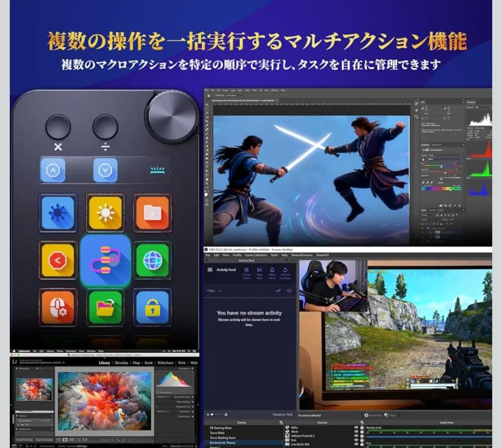This screenshot has width=502, height=448.
Task: Toggle the lock on the Giphy source
Action: click(x=362, y=427)
